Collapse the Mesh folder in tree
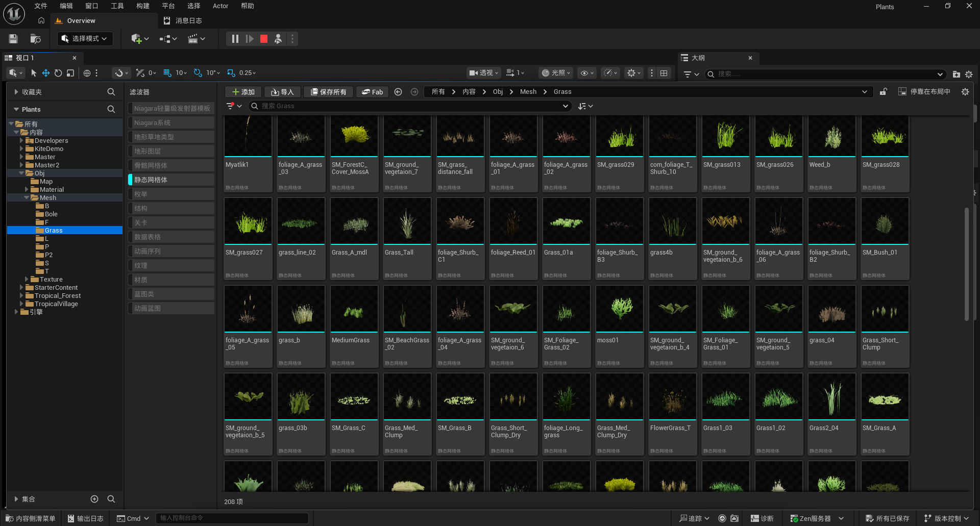980x526 pixels. click(x=27, y=198)
